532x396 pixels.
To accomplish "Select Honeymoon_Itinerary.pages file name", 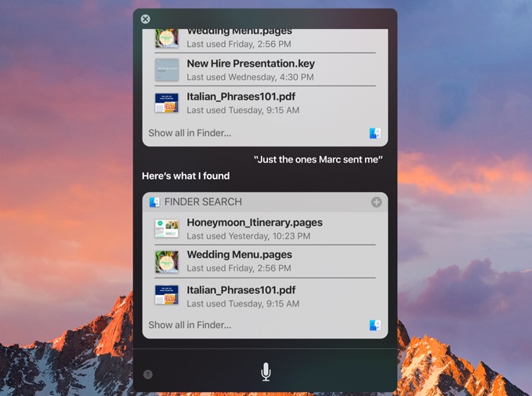I will coord(255,223).
